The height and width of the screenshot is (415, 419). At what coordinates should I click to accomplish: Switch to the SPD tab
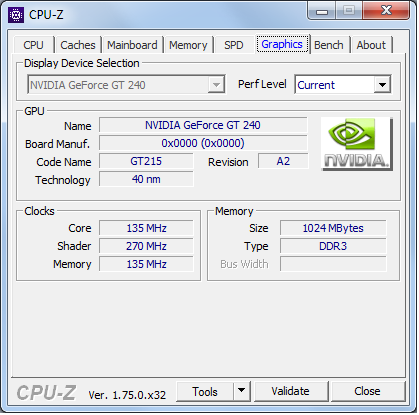[234, 45]
